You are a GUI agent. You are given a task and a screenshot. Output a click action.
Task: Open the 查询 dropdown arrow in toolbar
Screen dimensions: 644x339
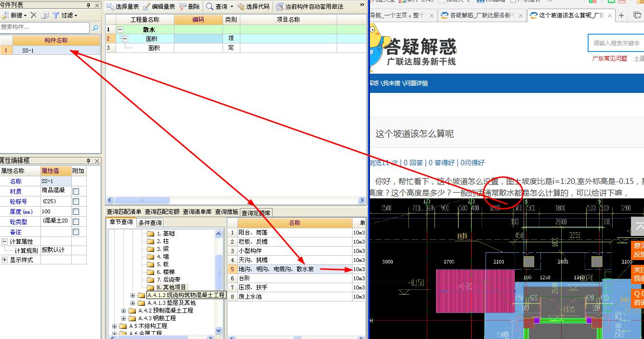click(232, 7)
